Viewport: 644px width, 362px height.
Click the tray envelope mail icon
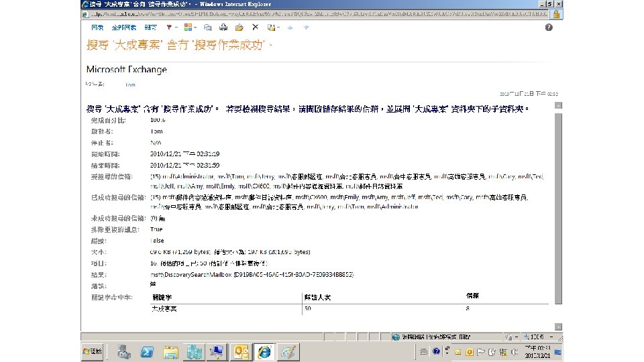458,352
